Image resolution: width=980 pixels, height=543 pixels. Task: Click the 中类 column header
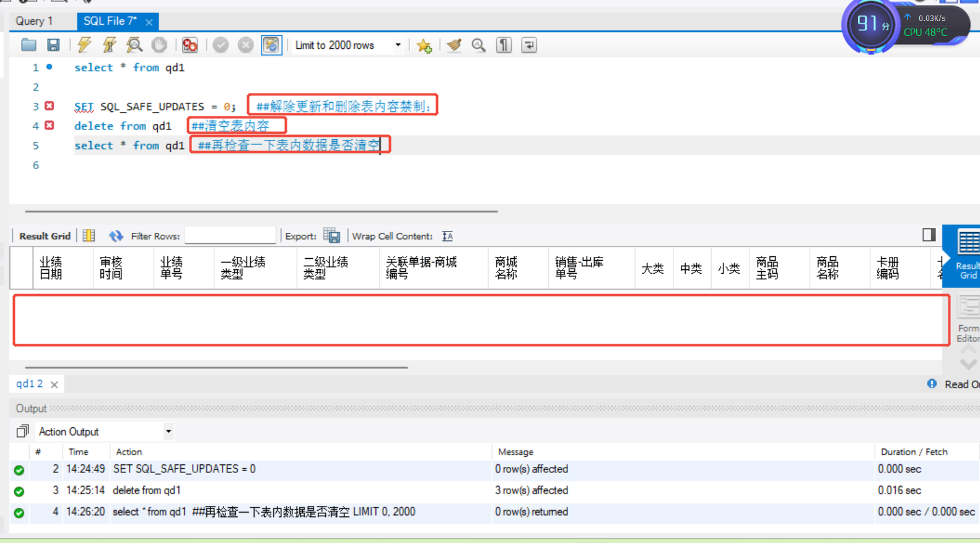pyautogui.click(x=692, y=268)
